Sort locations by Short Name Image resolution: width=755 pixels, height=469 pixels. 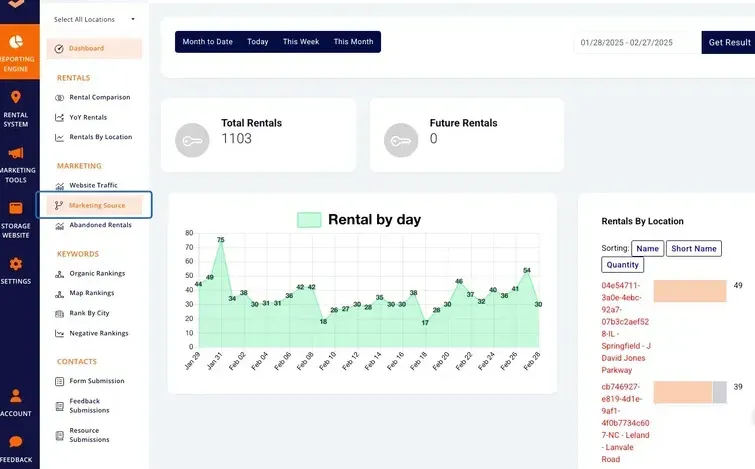point(693,248)
